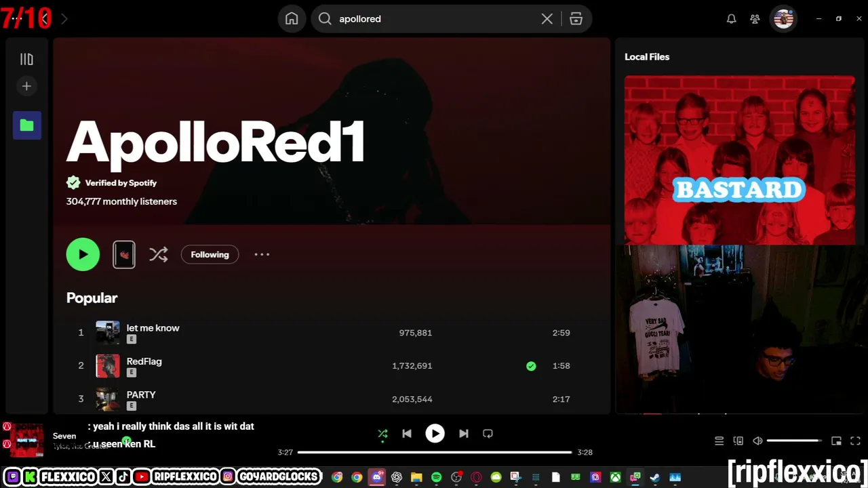Open the artist pick preview thumbnail

coord(124,255)
